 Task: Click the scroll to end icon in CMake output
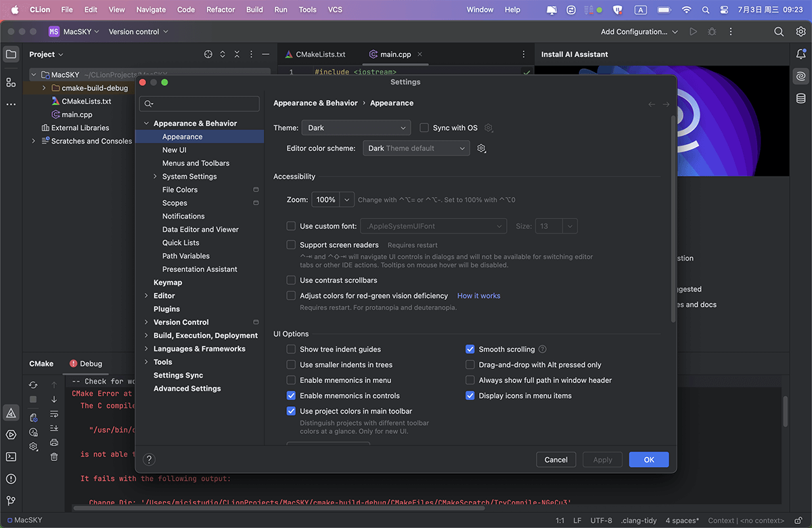pos(54,428)
